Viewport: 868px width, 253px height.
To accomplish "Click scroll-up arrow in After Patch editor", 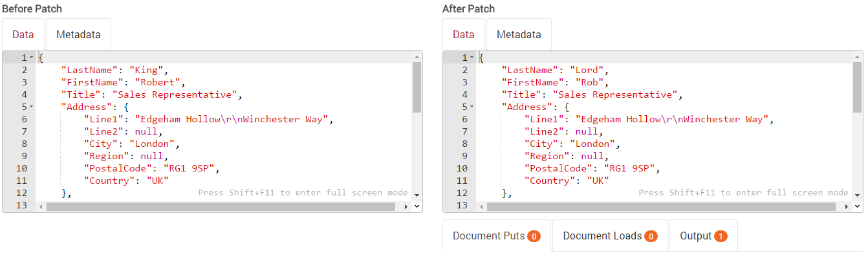I will pyautogui.click(x=857, y=57).
